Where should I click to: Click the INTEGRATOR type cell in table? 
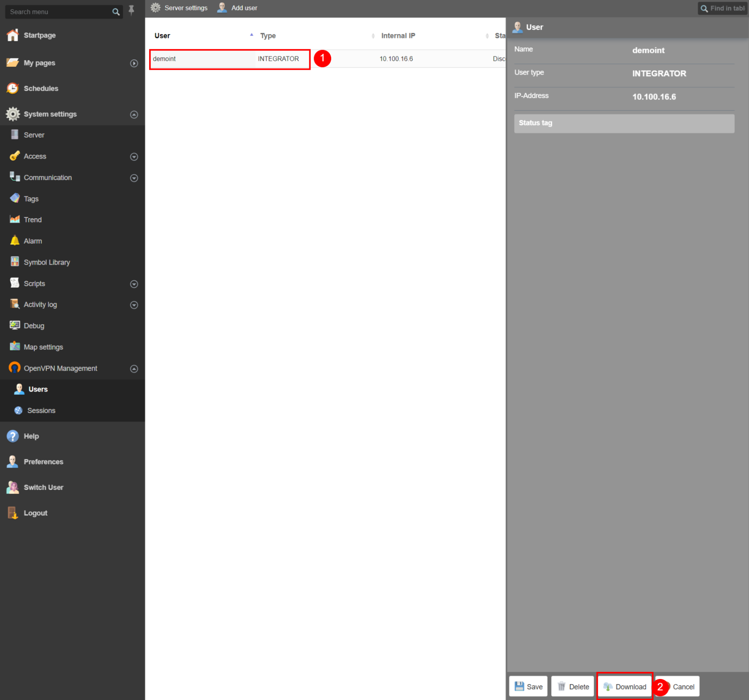coord(278,59)
